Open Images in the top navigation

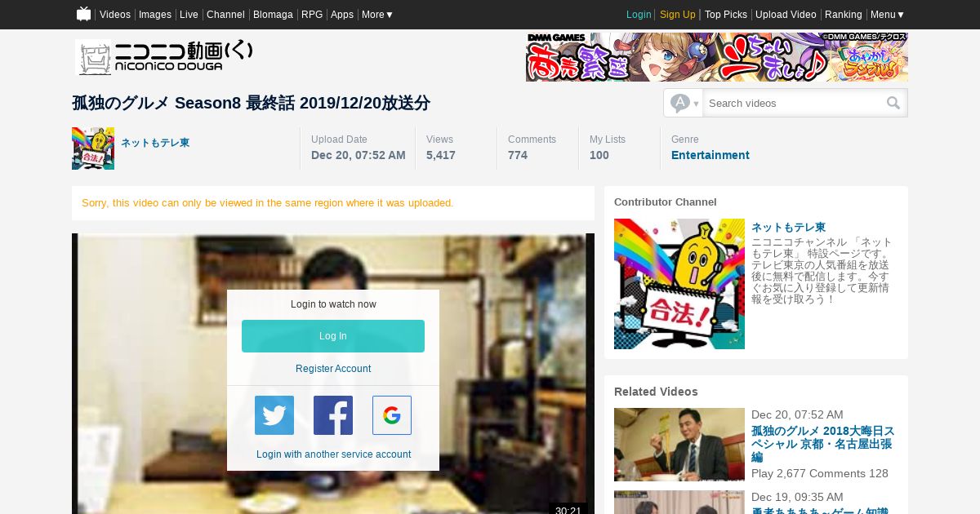click(x=155, y=15)
